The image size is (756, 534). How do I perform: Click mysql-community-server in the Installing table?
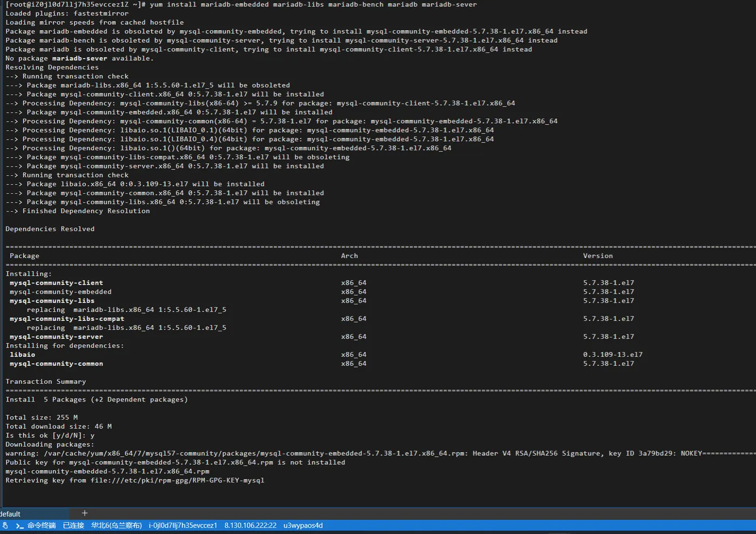56,337
